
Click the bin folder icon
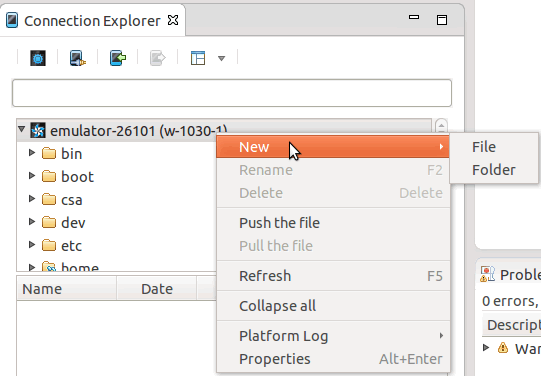pos(49,153)
